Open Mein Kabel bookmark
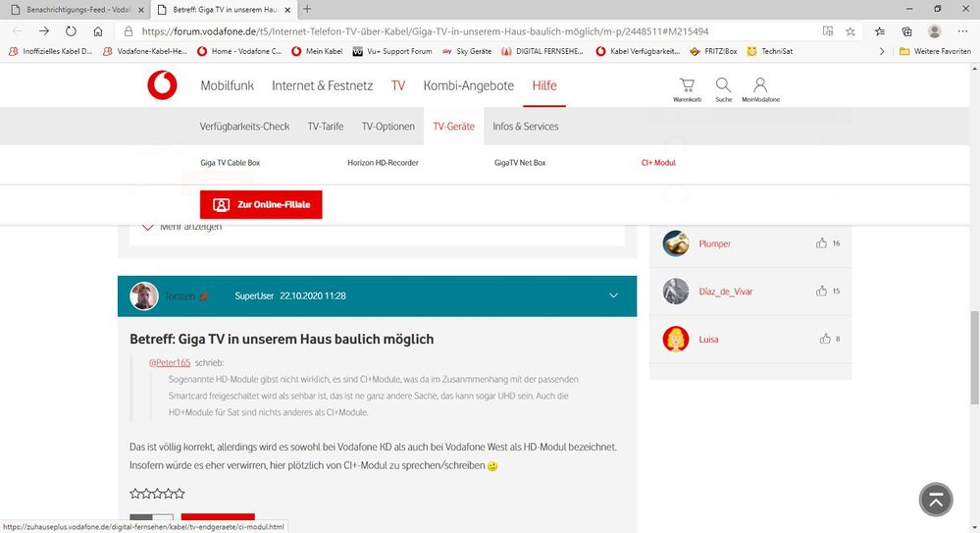980x533 pixels. [x=317, y=51]
